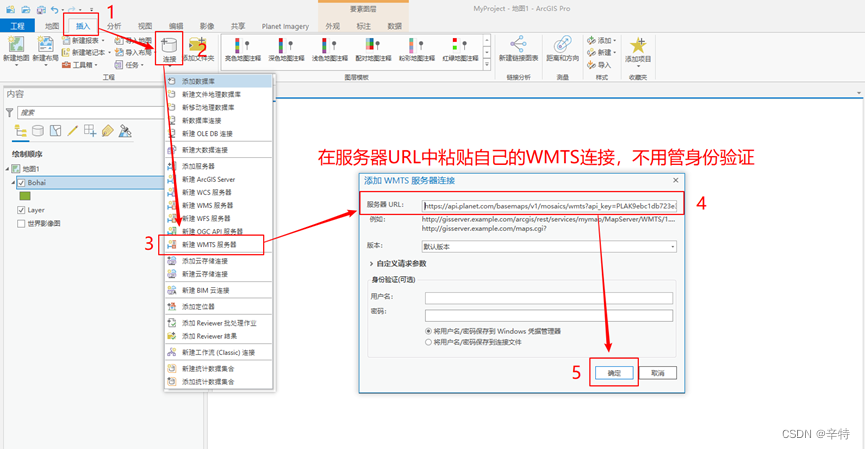The width and height of the screenshot is (865, 449).
Task: Select List By Perspective Imagery icon in Contents
Action: click(x=125, y=131)
